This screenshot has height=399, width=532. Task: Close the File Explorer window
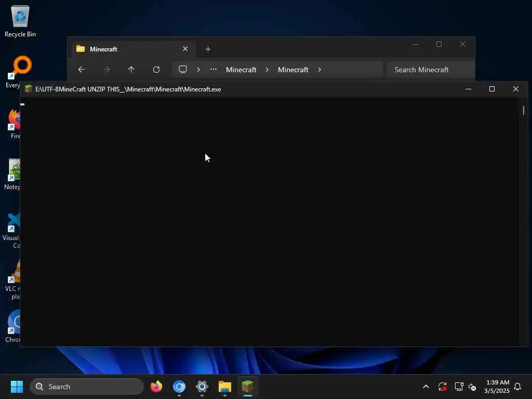(463, 45)
